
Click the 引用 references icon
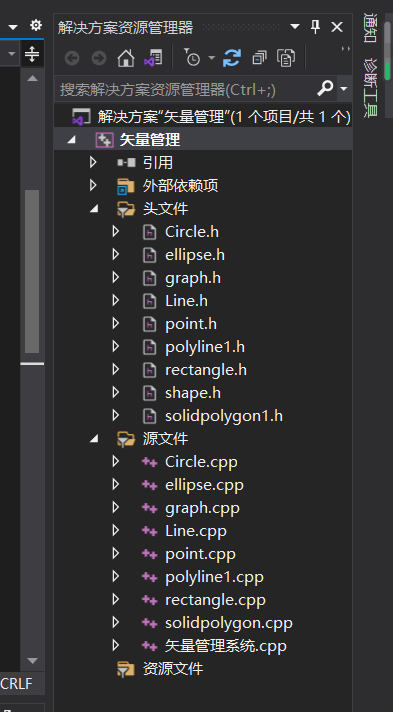(x=126, y=163)
